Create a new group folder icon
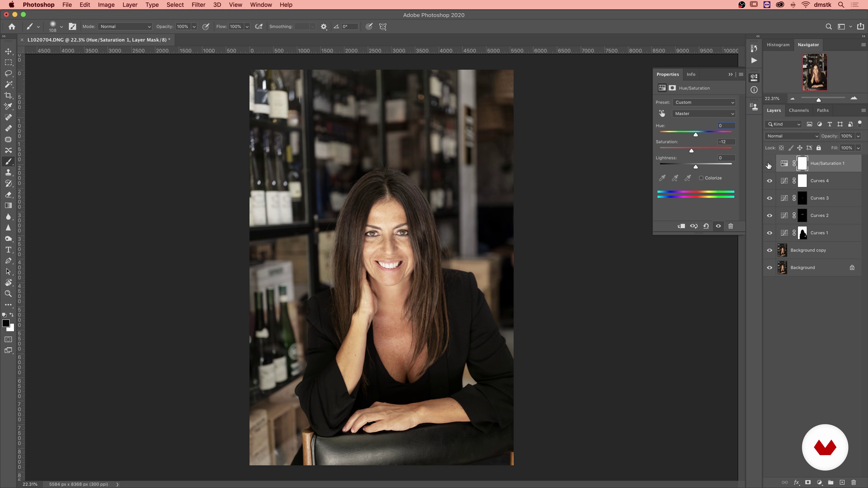 pyautogui.click(x=831, y=482)
